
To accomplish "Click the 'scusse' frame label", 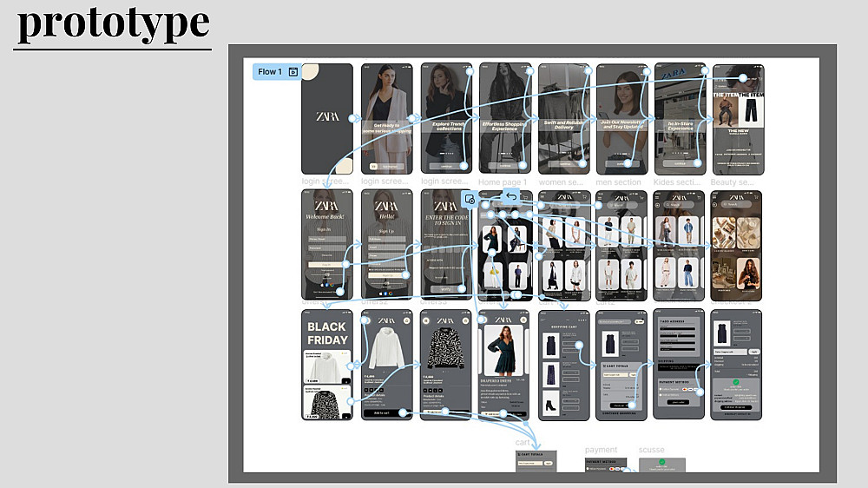I will pyautogui.click(x=652, y=450).
